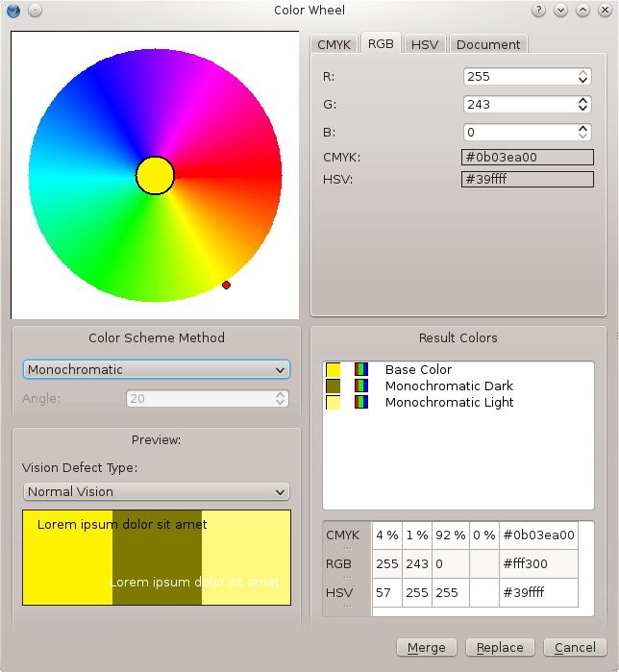The width and height of the screenshot is (619, 672).
Task: Click the Cancel button
Action: pos(575,647)
